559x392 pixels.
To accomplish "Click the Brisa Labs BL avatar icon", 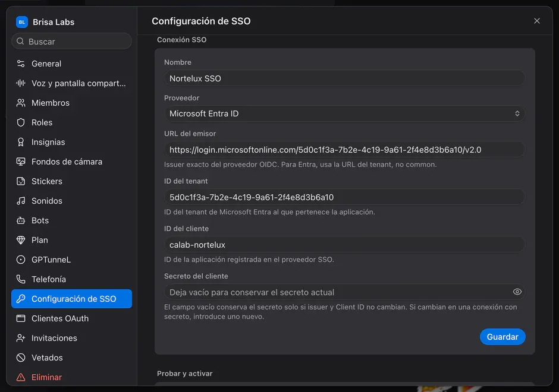I will (22, 22).
